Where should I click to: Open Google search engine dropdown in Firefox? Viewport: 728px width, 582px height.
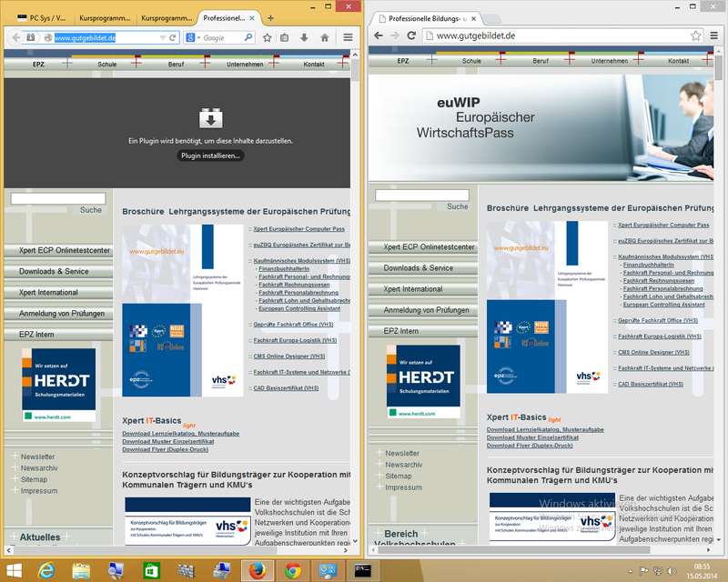click(193, 37)
